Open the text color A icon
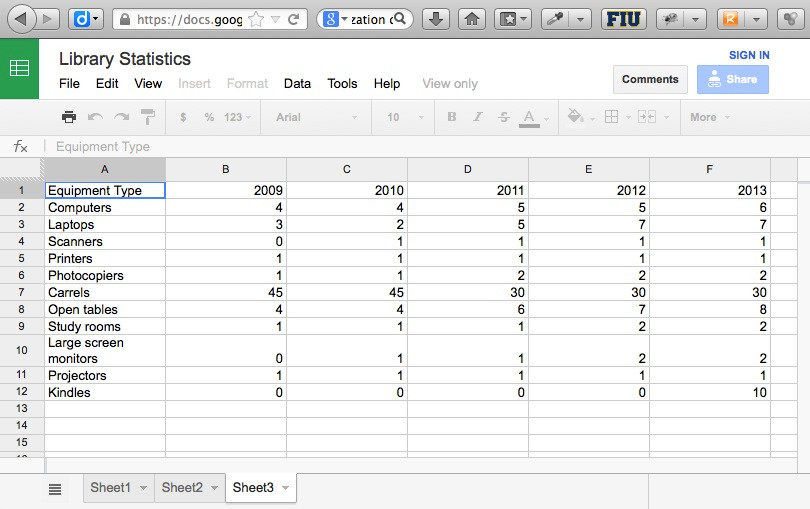Image resolution: width=810 pixels, height=509 pixels. (x=529, y=118)
